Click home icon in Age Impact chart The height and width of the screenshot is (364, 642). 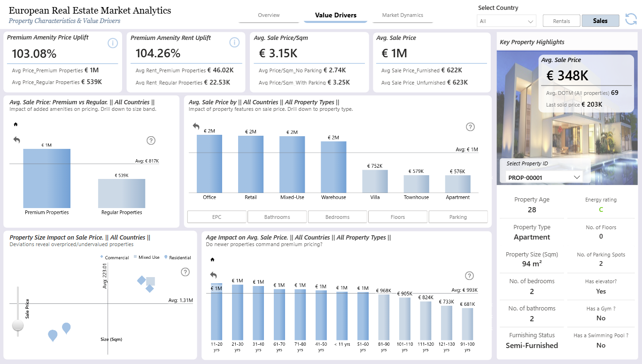point(212,260)
